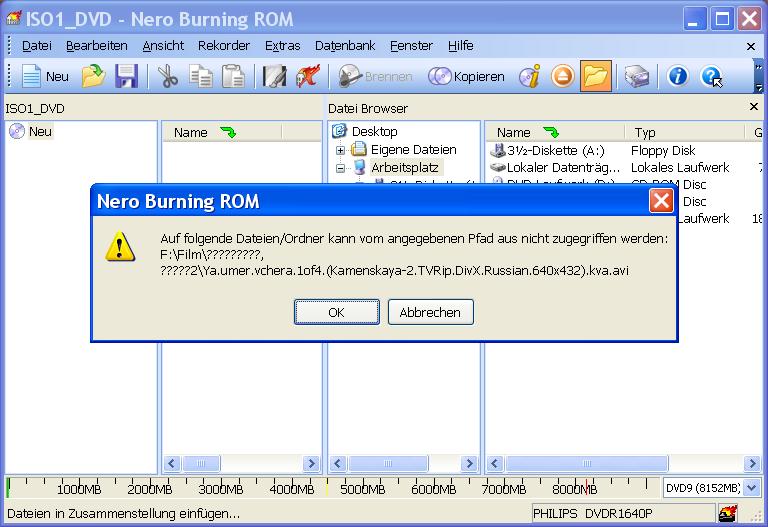768x527 pixels.
Task: Open an existing compilation via folder icon
Action: pos(93,76)
